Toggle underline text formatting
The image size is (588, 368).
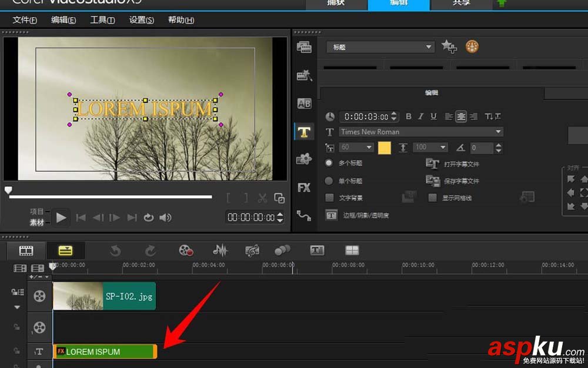coord(433,116)
